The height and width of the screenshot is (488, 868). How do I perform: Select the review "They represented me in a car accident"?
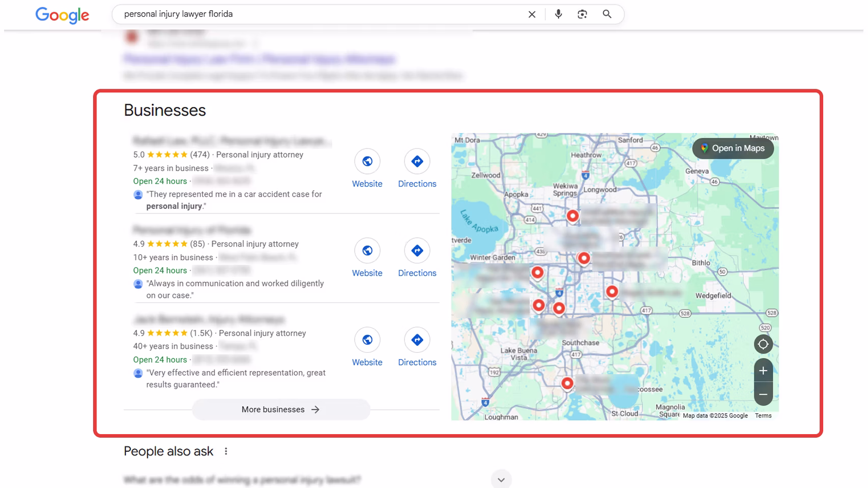tap(234, 200)
